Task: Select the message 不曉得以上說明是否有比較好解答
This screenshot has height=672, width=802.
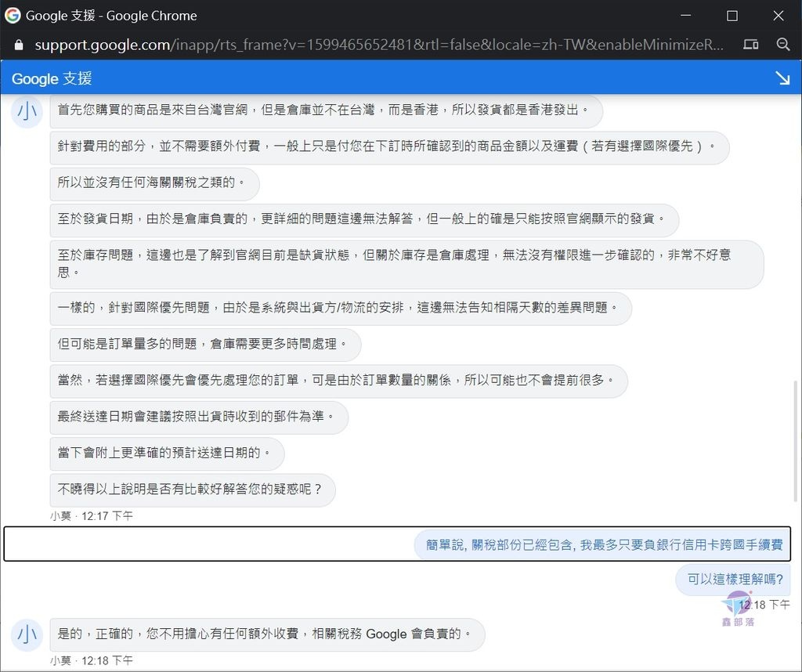Action: pos(193,490)
